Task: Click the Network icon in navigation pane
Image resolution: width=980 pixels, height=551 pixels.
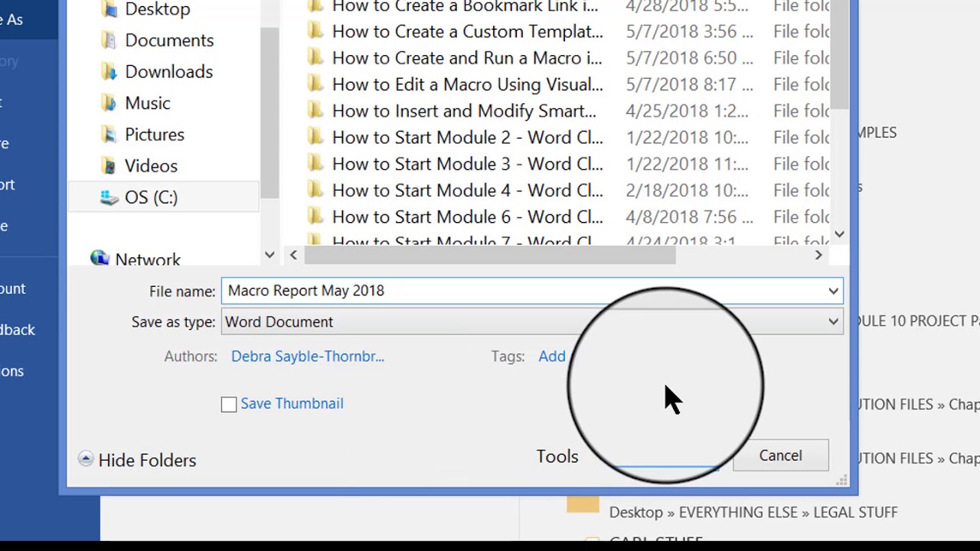Action: tap(100, 259)
